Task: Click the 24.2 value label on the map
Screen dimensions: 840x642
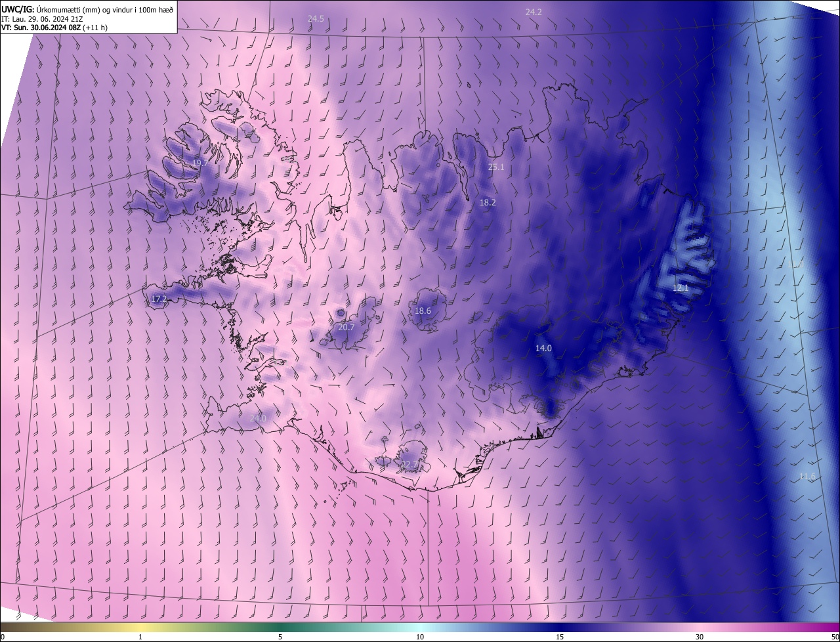Action: pyautogui.click(x=534, y=12)
